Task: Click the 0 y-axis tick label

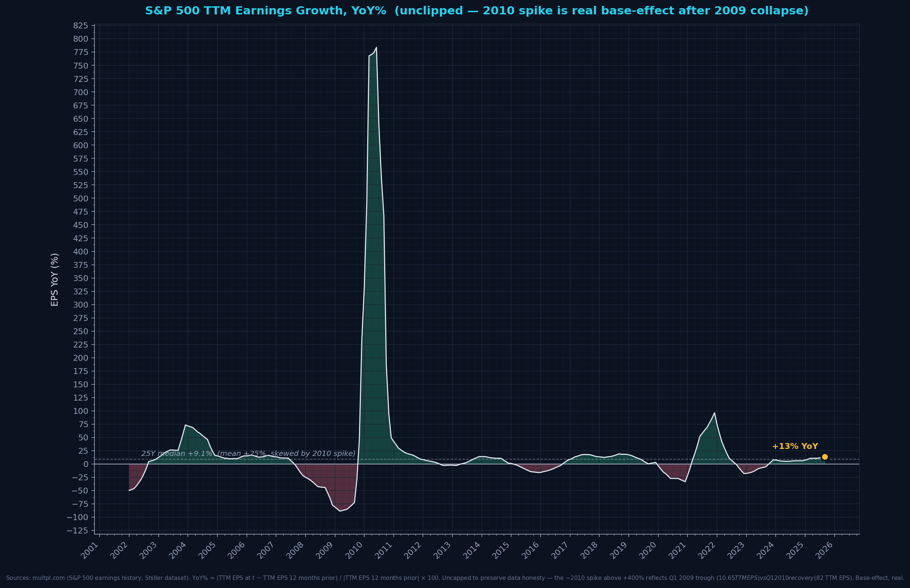Action: (86, 464)
